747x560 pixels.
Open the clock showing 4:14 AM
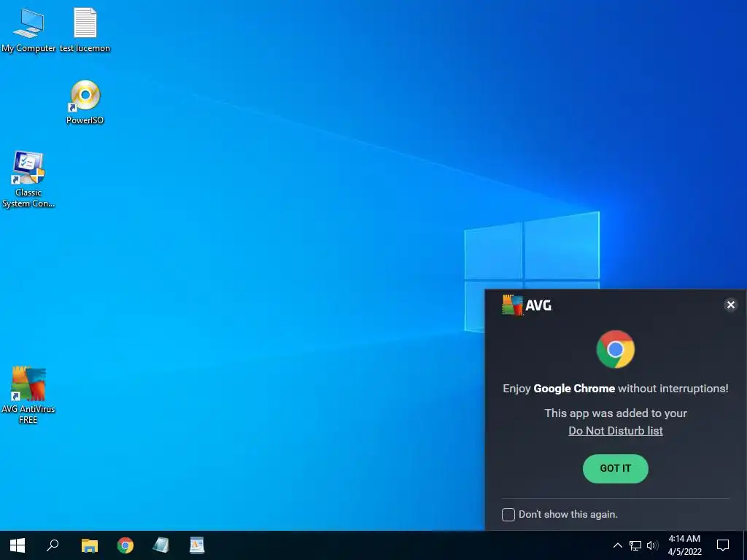pos(684,545)
